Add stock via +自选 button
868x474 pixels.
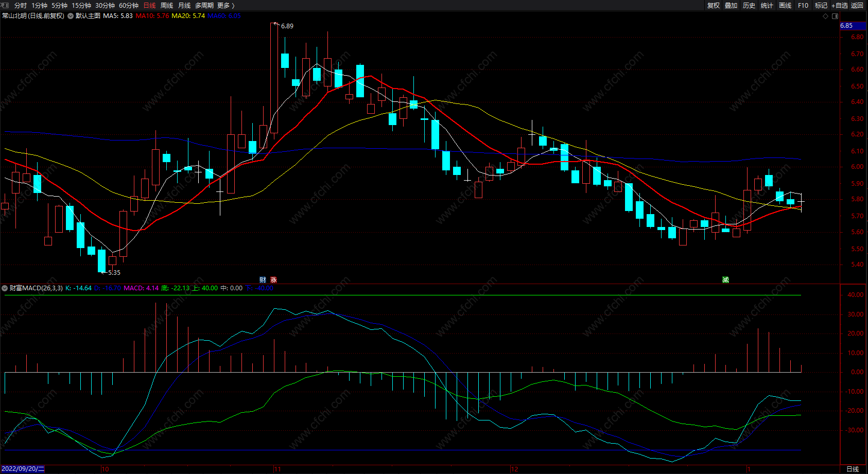pos(839,5)
